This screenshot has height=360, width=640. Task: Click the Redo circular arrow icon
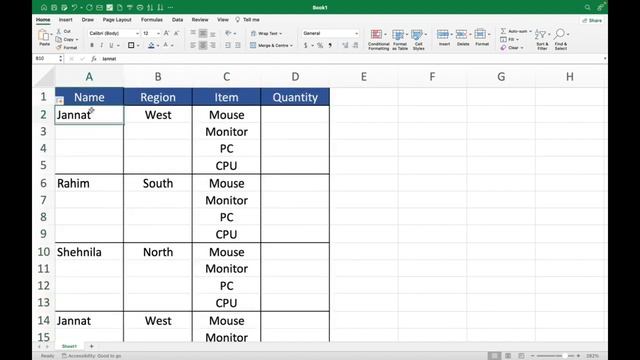click(x=89, y=7)
